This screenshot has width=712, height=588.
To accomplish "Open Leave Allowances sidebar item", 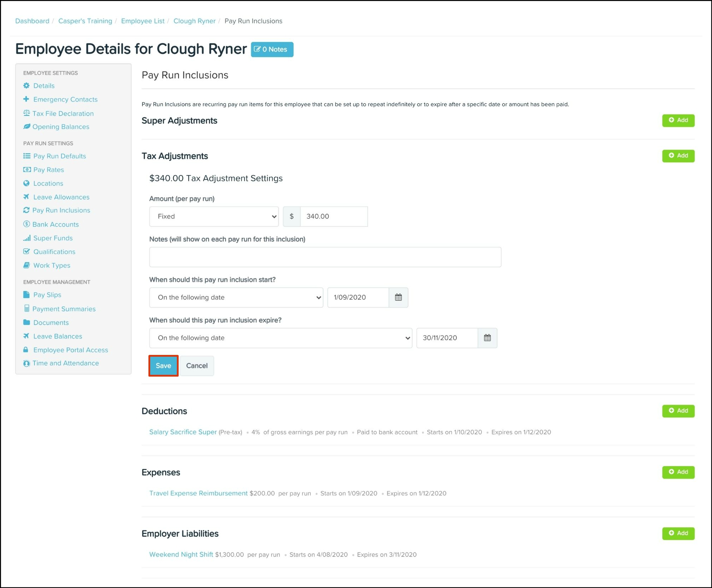I will click(61, 197).
